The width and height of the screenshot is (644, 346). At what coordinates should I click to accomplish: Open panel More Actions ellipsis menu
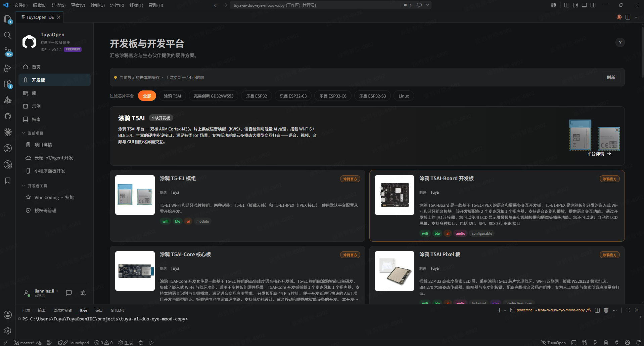coord(615,310)
